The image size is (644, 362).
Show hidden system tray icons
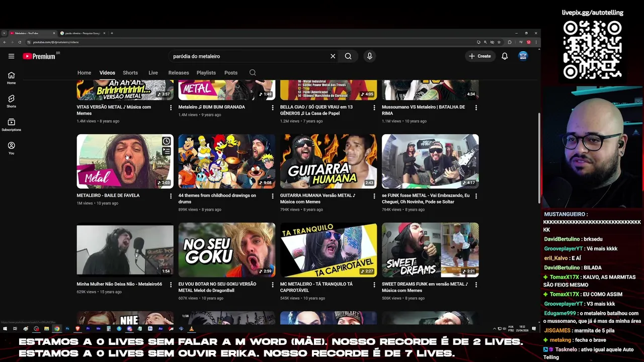point(494,329)
